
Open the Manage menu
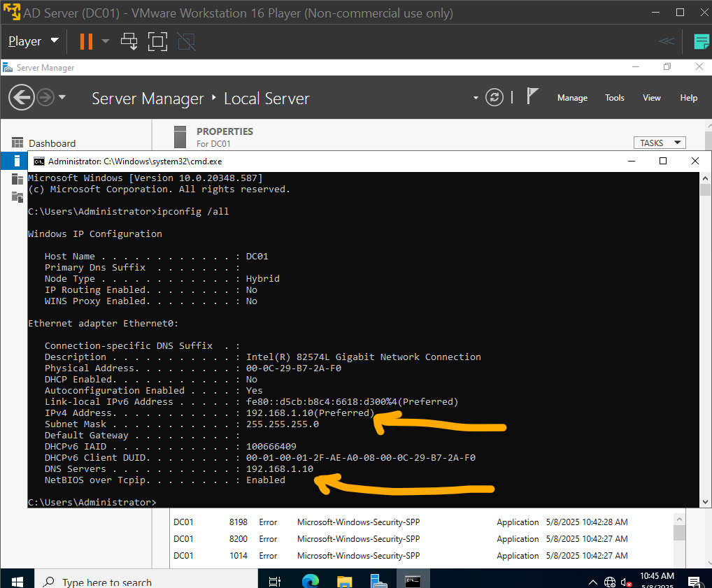(572, 98)
